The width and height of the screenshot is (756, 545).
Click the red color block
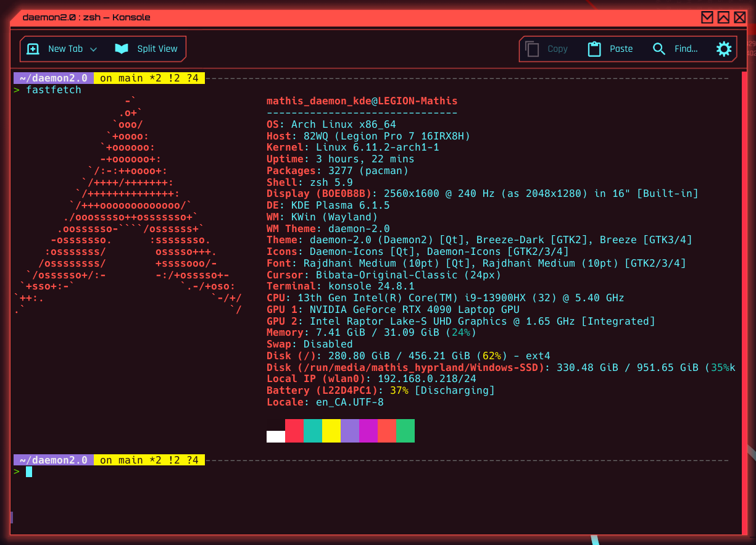click(x=294, y=431)
